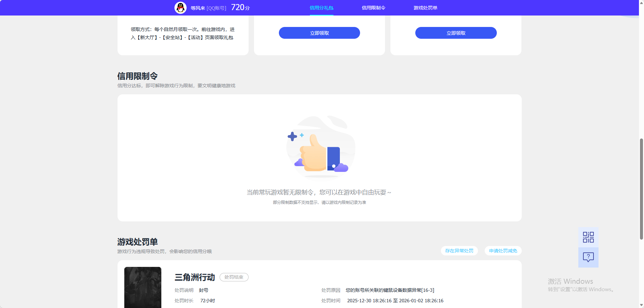Click the thumbs-up illustration in 信用限制令 panel
The height and width of the screenshot is (308, 644).
320,148
